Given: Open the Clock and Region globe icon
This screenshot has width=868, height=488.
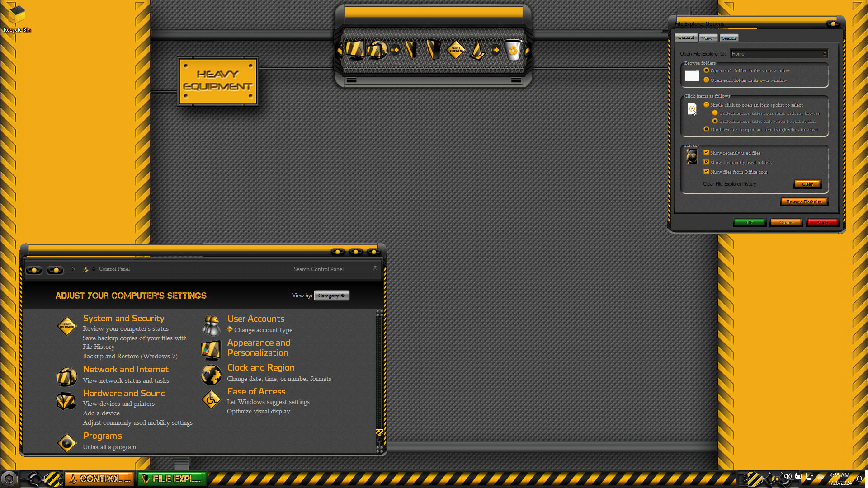Looking at the screenshot, I should (x=211, y=375).
